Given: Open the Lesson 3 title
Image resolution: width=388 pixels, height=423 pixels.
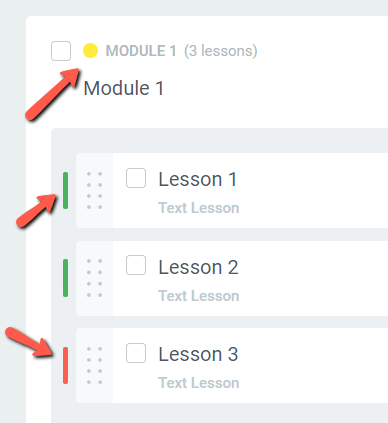Looking at the screenshot, I should tap(198, 354).
